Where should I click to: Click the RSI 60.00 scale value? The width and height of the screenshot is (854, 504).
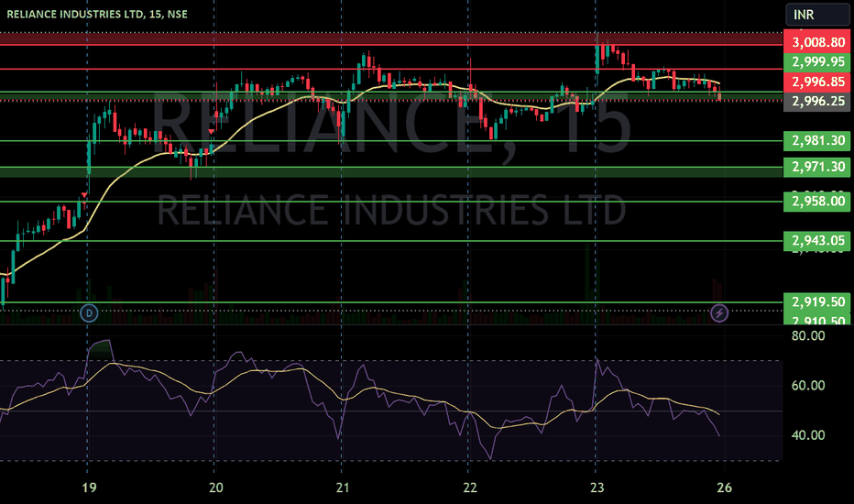point(807,385)
